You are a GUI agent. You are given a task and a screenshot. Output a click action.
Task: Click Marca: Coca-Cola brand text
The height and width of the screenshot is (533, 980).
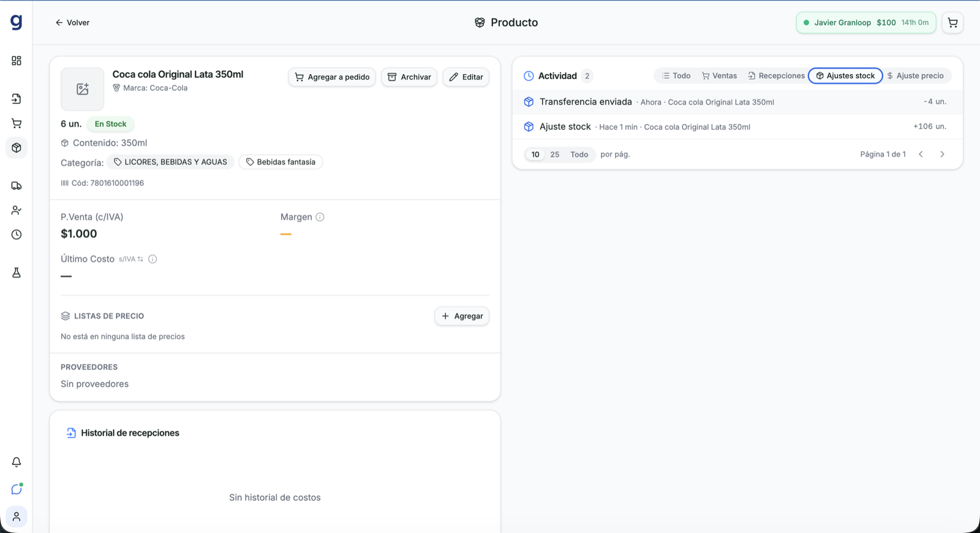150,88
